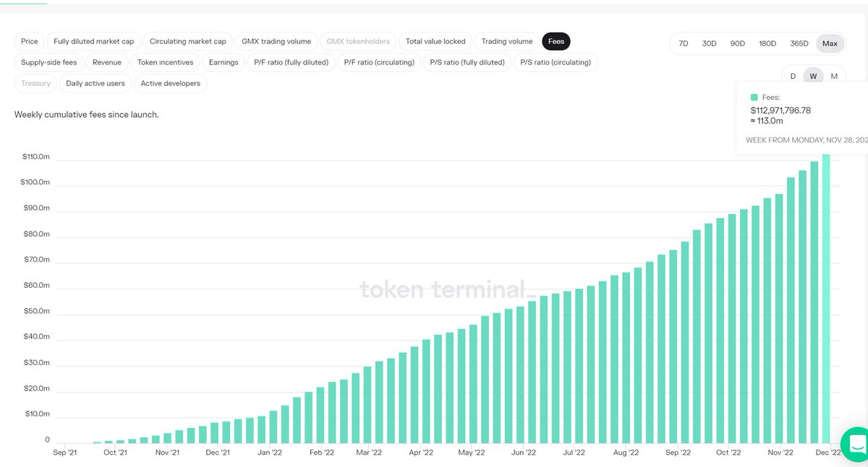Click the $50.0m axis label

point(36,311)
